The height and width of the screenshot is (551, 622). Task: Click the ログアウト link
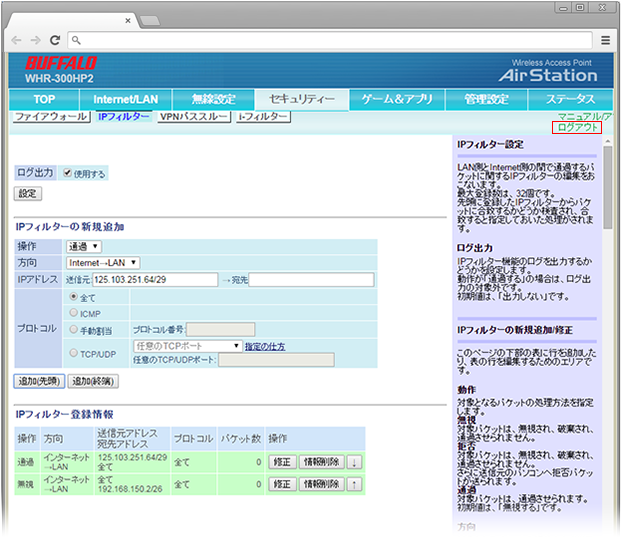pos(577,128)
